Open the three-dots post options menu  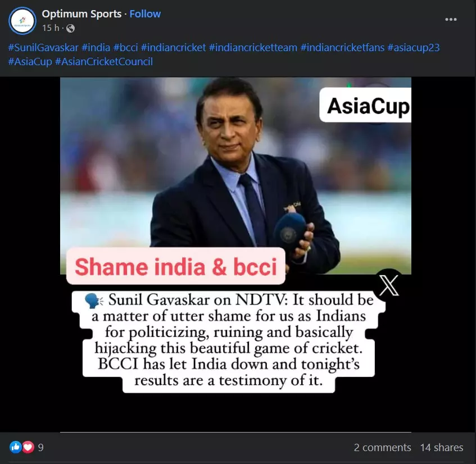pos(451,20)
